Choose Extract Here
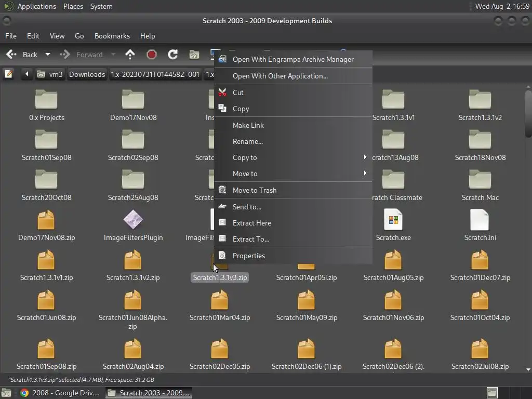The image size is (532, 399). coord(293,223)
